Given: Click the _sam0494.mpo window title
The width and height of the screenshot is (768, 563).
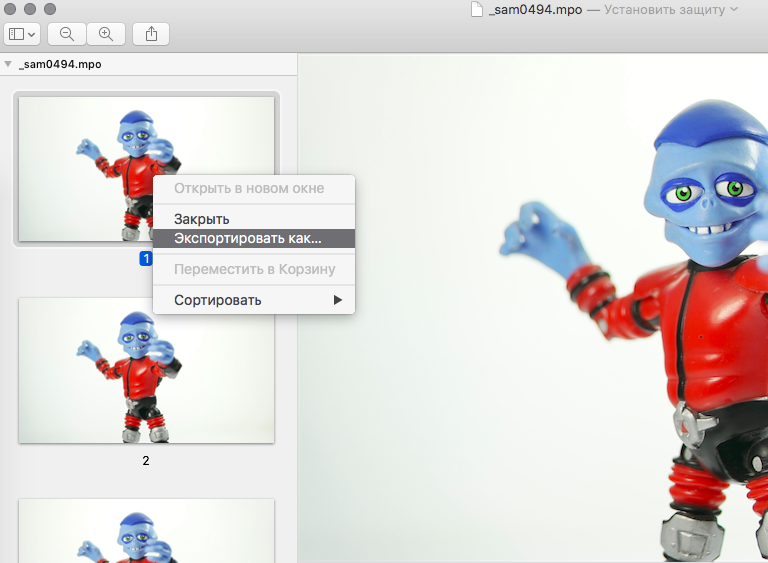Looking at the screenshot, I should pos(535,10).
